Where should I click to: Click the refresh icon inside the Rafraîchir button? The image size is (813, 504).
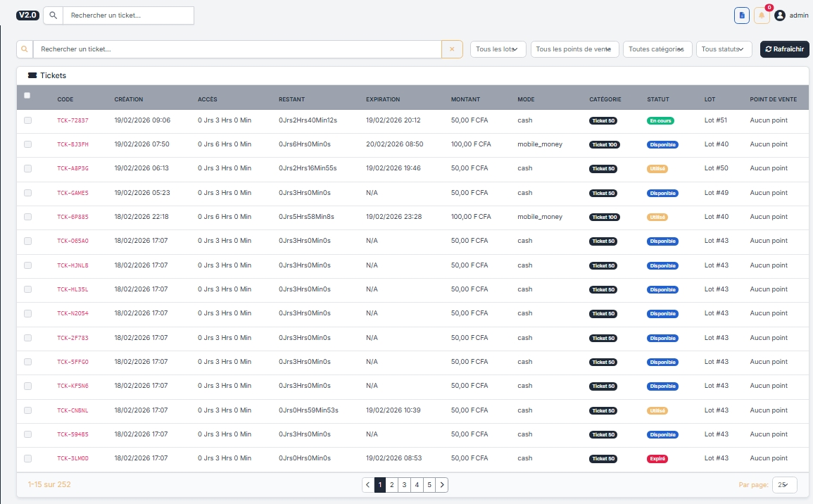[x=767, y=49]
